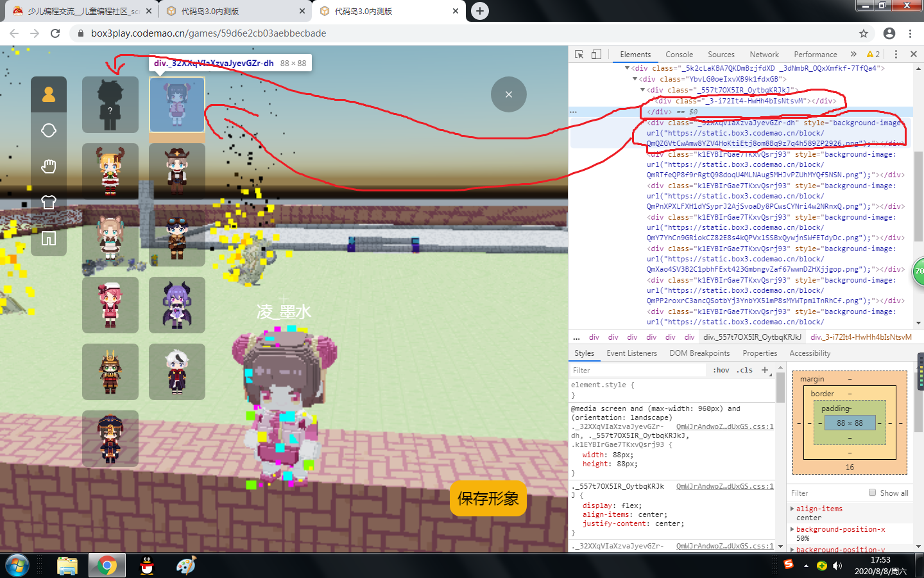Click the computed properties Filter field
The height and width of the screenshot is (578, 924).
[826, 493]
